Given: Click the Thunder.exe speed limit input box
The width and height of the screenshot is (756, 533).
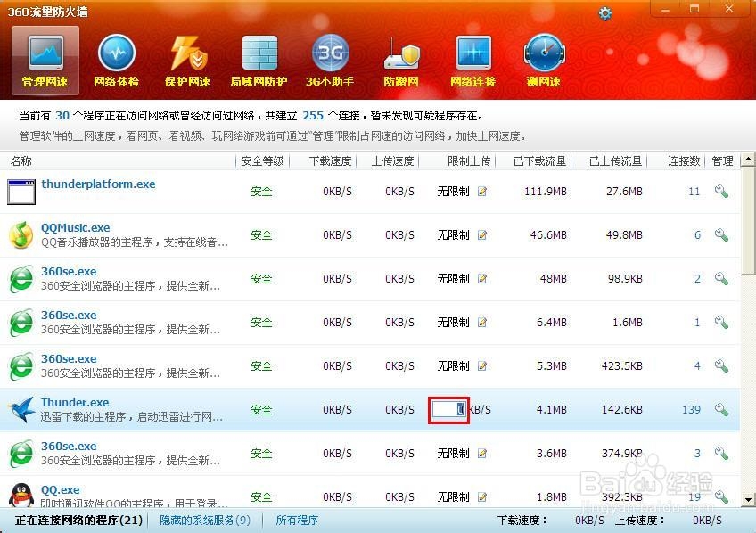Looking at the screenshot, I should pyautogui.click(x=448, y=409).
